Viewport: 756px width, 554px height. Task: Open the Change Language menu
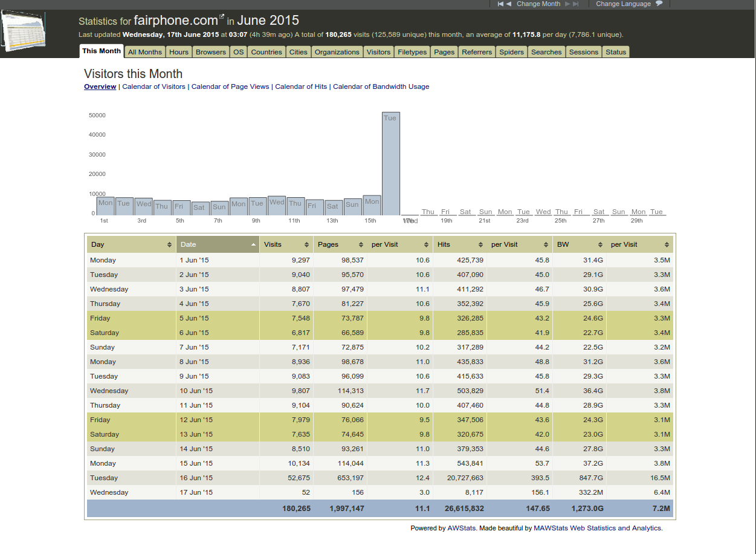point(623,4)
